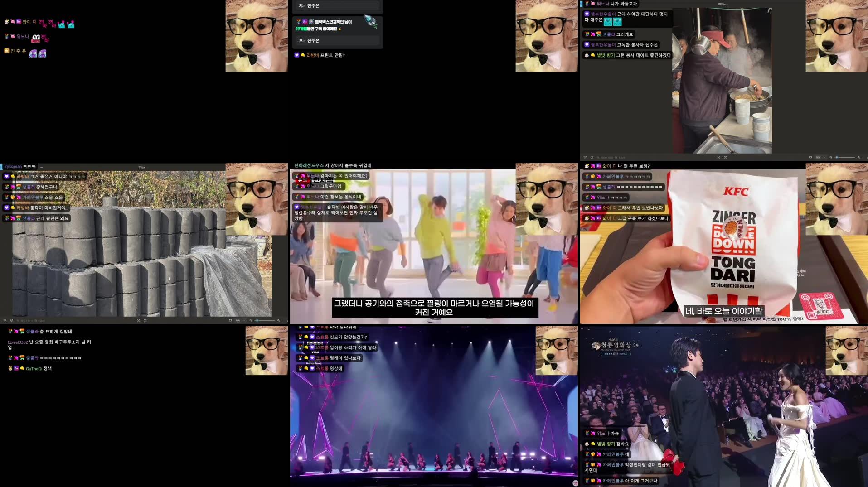Click the full-screen icon below the concrete pipes photo

(x=145, y=320)
